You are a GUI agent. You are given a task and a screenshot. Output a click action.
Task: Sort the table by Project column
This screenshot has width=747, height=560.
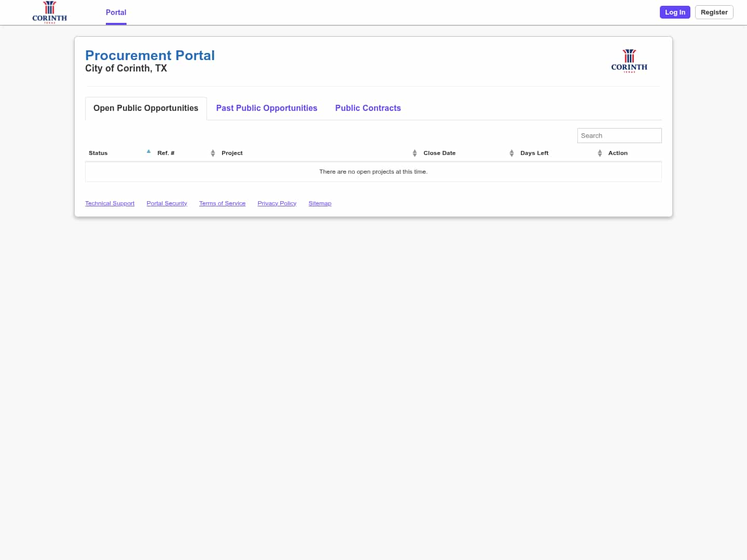[x=319, y=153]
